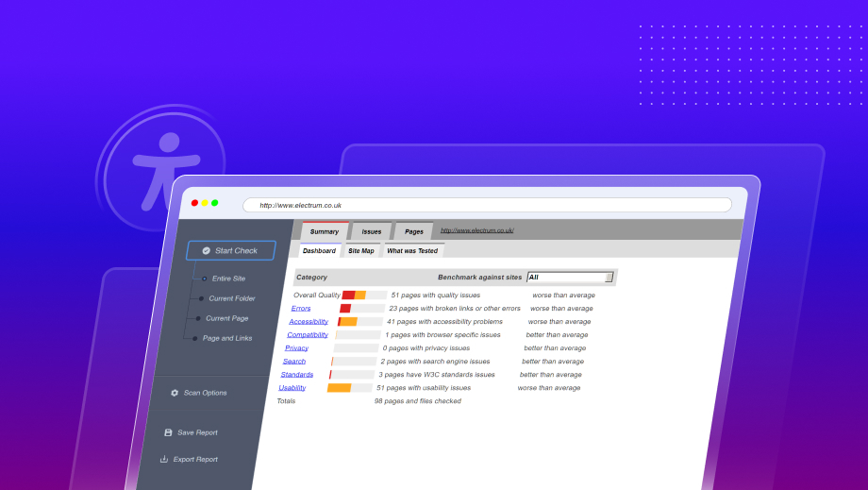Click the Accessibility progress bar

[359, 322]
